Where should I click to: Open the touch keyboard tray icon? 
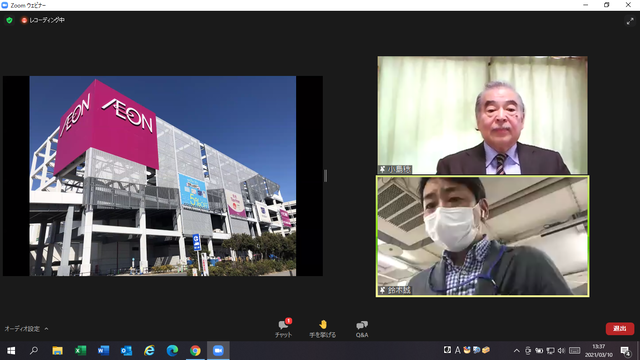[x=575, y=351]
